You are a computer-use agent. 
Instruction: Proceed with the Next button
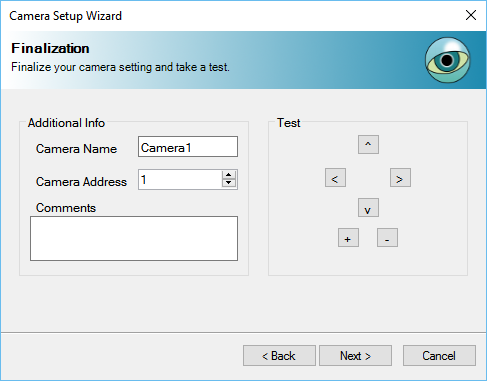click(x=355, y=356)
